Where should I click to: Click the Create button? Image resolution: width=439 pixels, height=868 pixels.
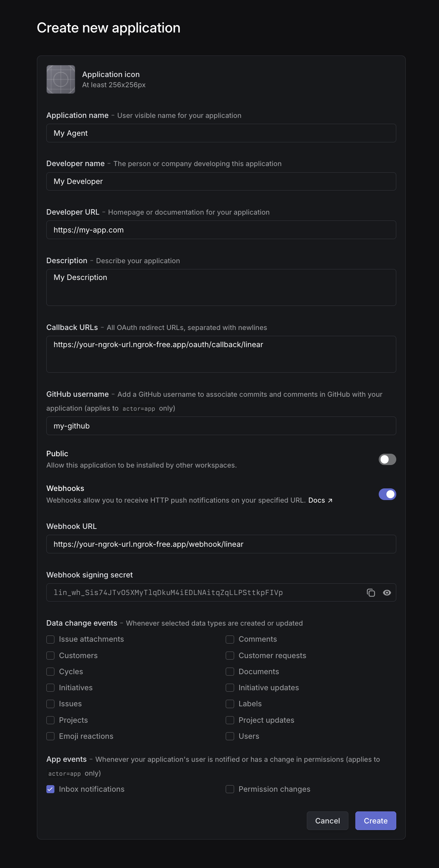(x=375, y=821)
